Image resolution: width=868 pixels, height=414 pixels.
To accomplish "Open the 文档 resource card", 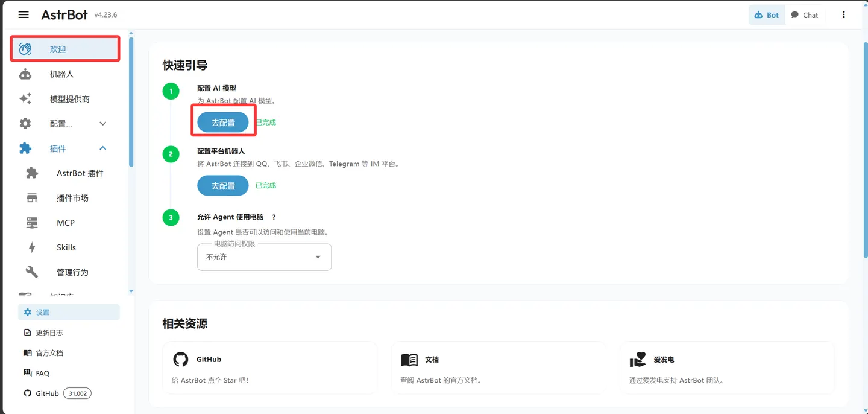I will (498, 368).
